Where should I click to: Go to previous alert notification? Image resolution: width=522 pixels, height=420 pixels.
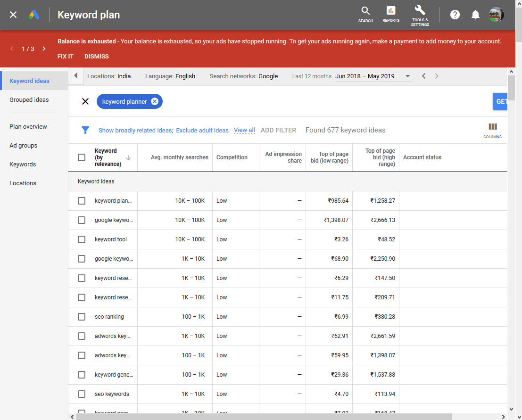click(x=12, y=49)
